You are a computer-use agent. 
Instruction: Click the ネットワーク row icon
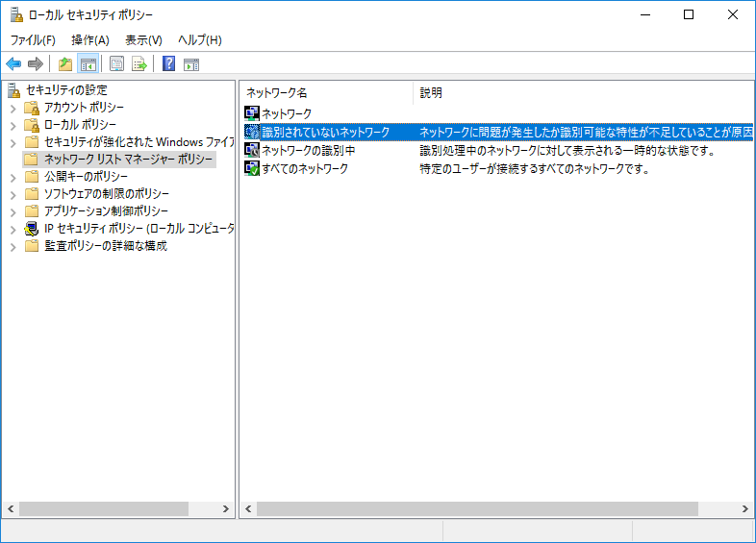(252, 113)
